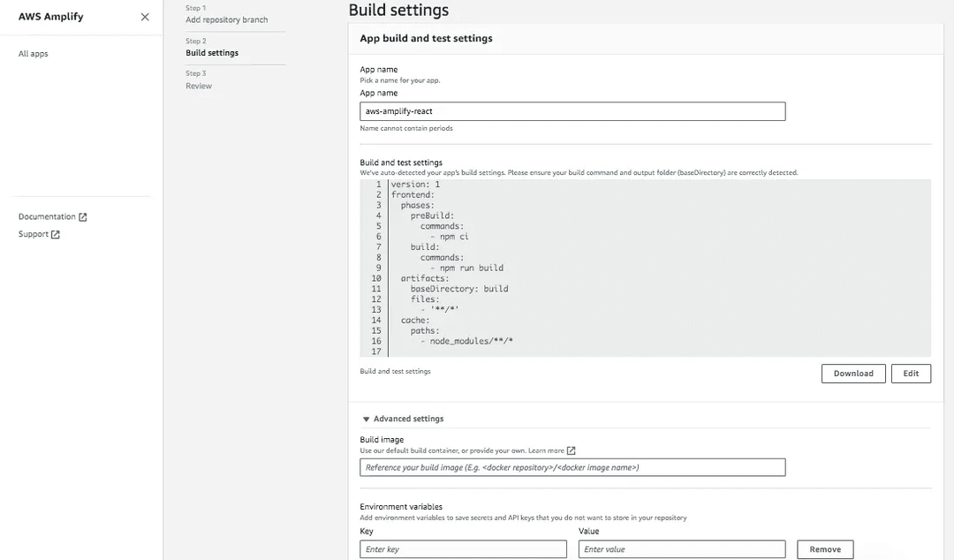The image size is (954, 560).
Task: Focus the Build image reference field
Action: pos(572,467)
